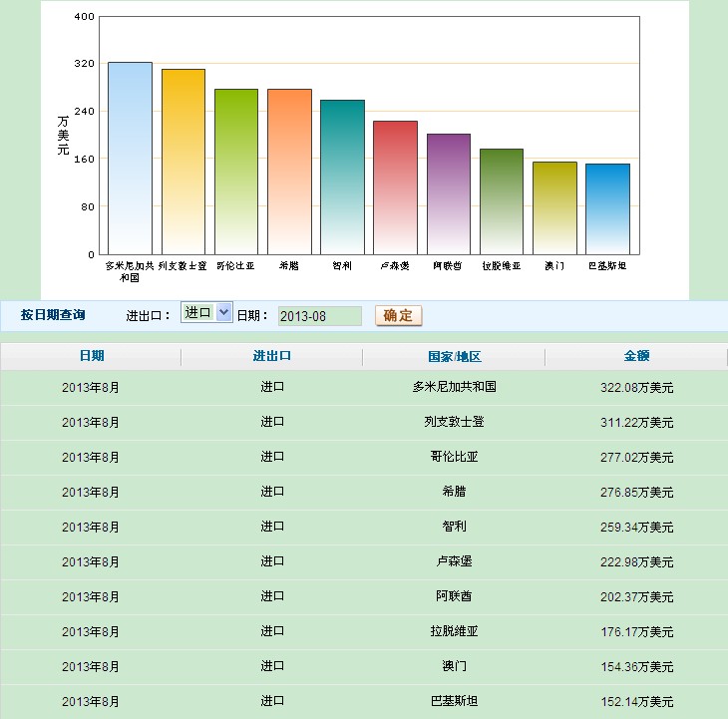Click the light blue 多米尼加共和国 bar
Viewport: 728px width, 719px height.
(130, 159)
